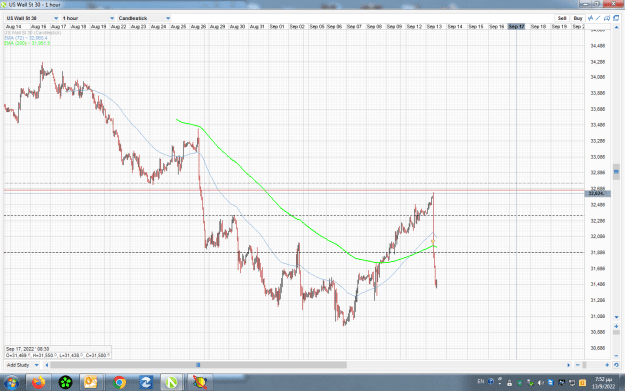
Task: Click the 31,086 price axis label
Action: point(597,316)
